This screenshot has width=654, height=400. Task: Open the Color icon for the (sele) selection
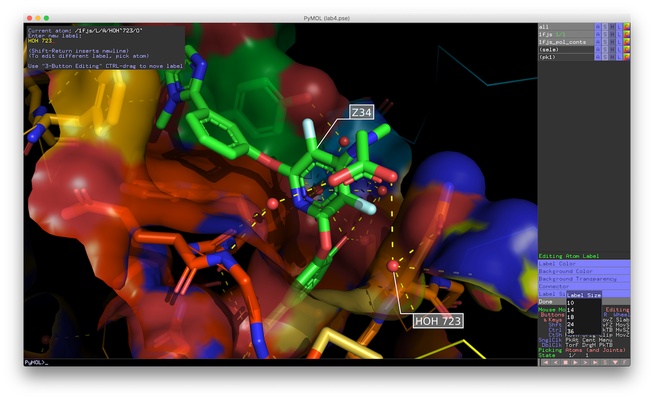tap(627, 50)
